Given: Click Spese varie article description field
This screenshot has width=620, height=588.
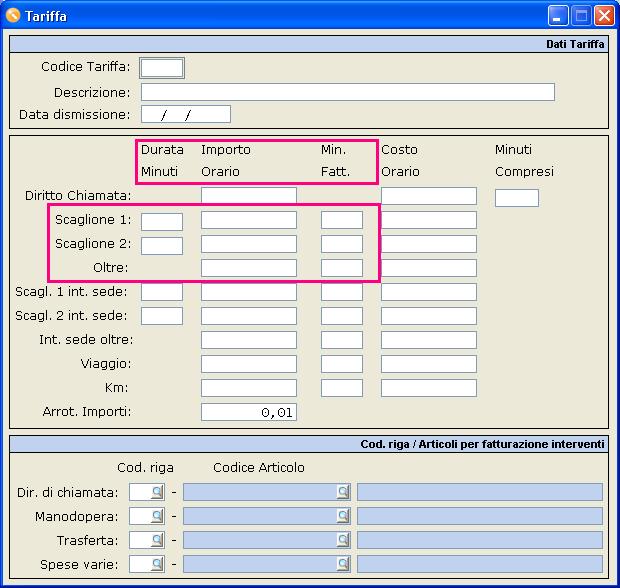Looking at the screenshot, I should pos(480,564).
